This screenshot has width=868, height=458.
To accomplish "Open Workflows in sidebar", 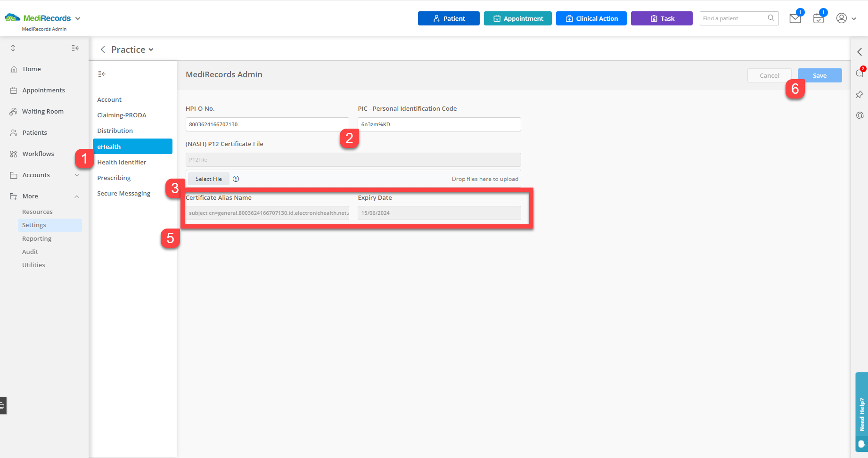I will [38, 154].
